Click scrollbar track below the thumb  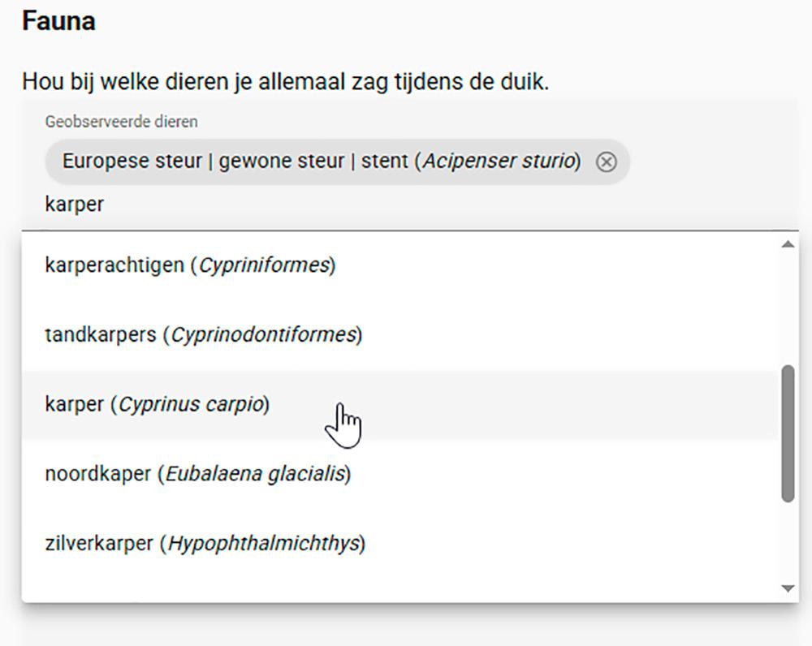(x=787, y=542)
